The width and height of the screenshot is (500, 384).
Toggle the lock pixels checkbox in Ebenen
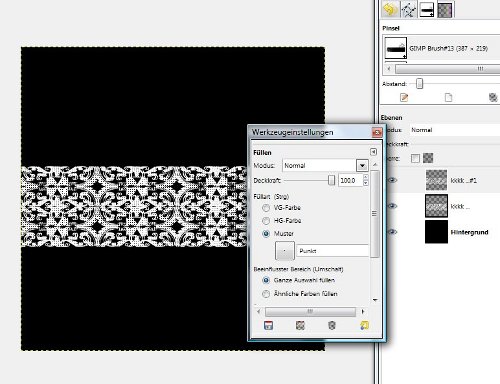[415, 158]
